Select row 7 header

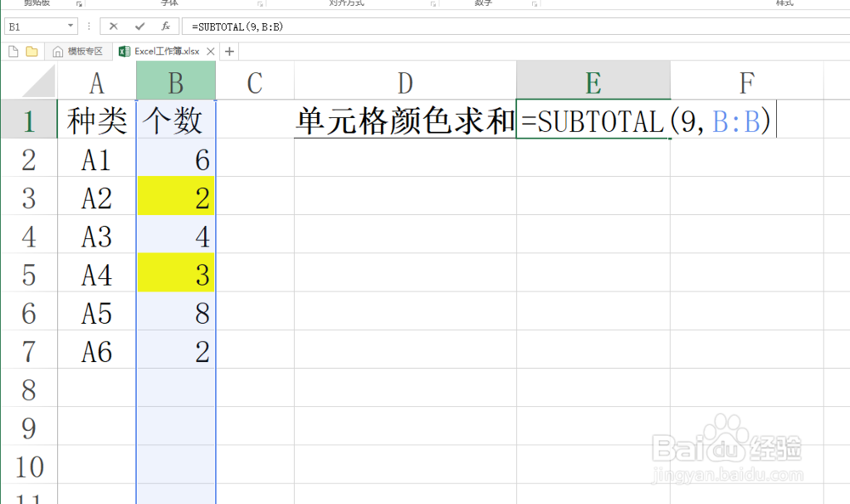[29, 350]
